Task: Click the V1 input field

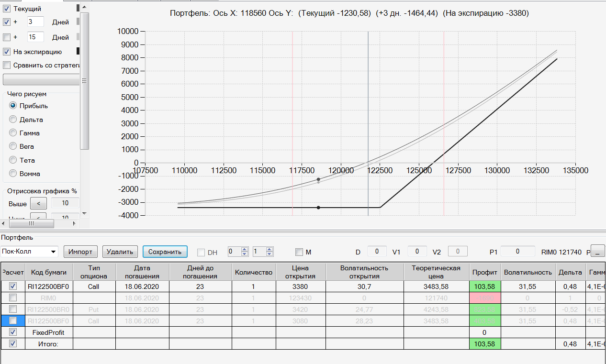Action: coord(417,251)
